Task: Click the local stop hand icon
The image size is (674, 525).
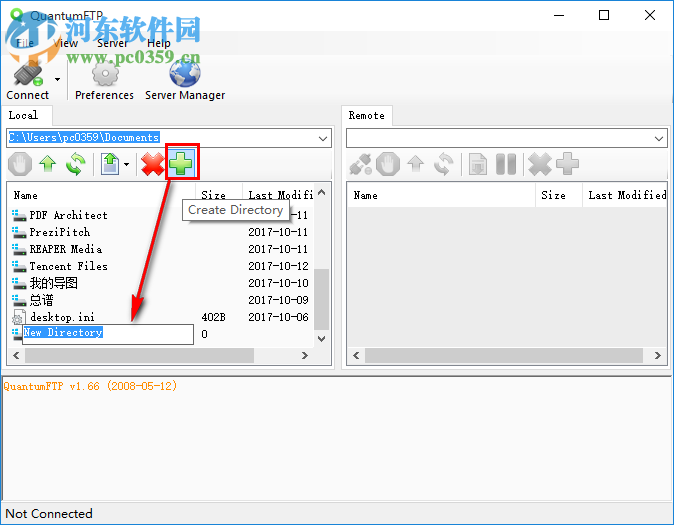Action: (20, 164)
